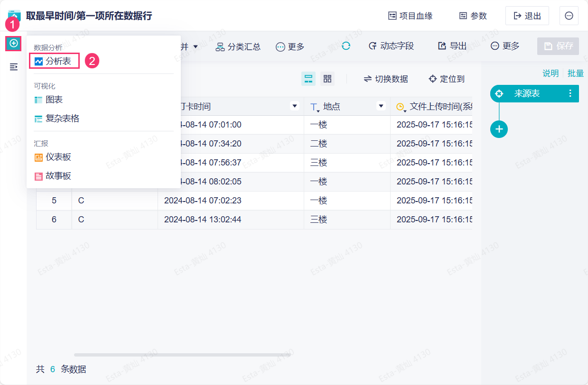
Task: Click 定位到 button
Action: (x=447, y=79)
